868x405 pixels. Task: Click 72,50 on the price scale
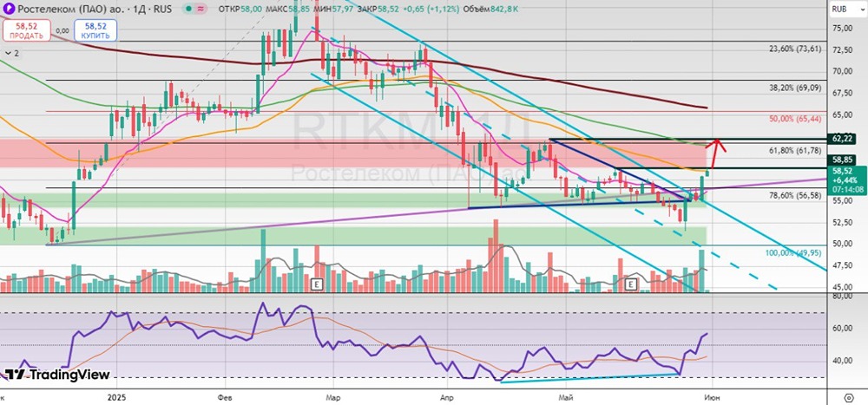(x=841, y=49)
